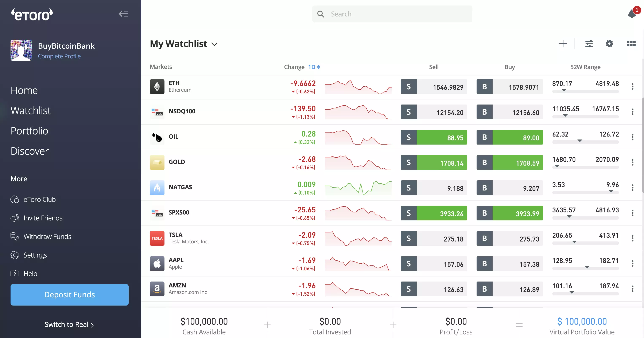Click Complete Profile link
Screen dimensions: 644x338
[x=59, y=56]
